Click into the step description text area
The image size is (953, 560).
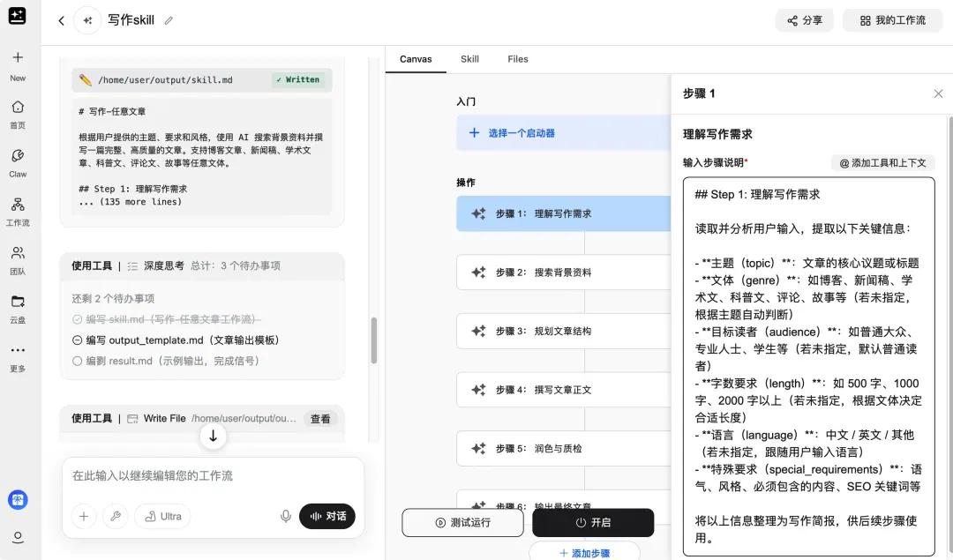tap(808, 366)
